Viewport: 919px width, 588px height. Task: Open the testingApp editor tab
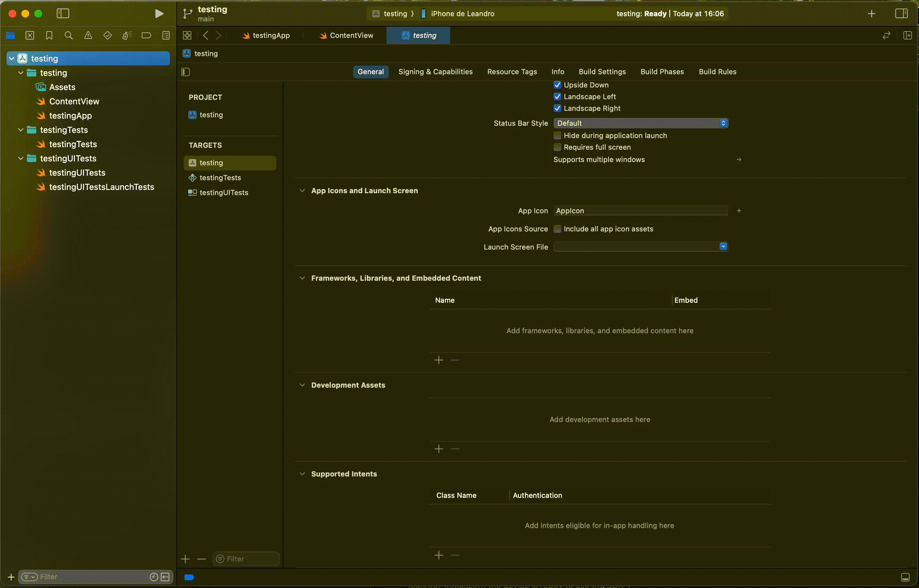tap(266, 36)
